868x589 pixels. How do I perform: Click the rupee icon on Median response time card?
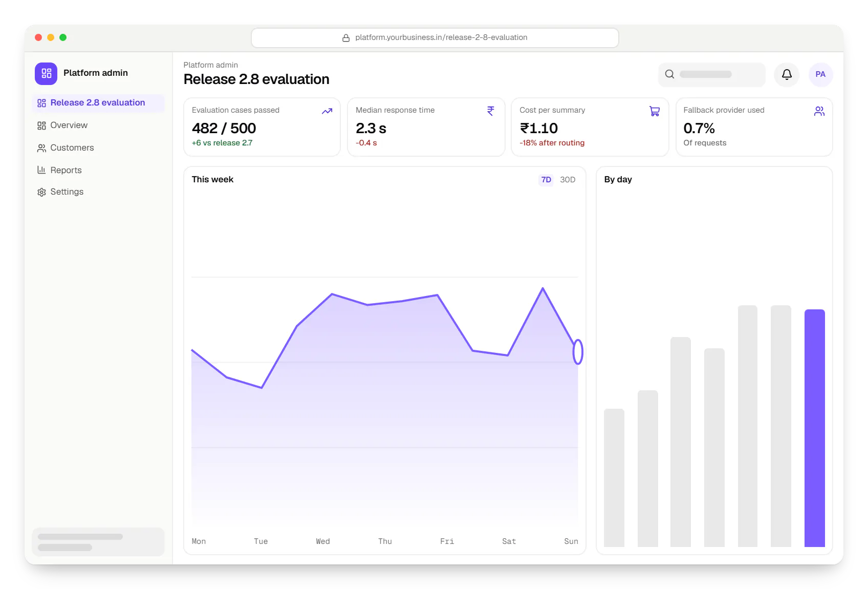491,111
